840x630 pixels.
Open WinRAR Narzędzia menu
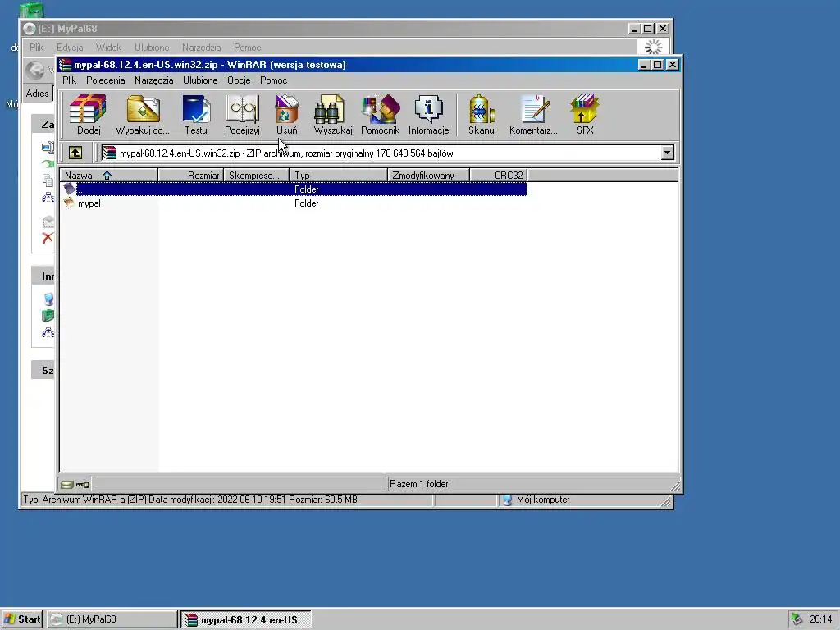153,80
